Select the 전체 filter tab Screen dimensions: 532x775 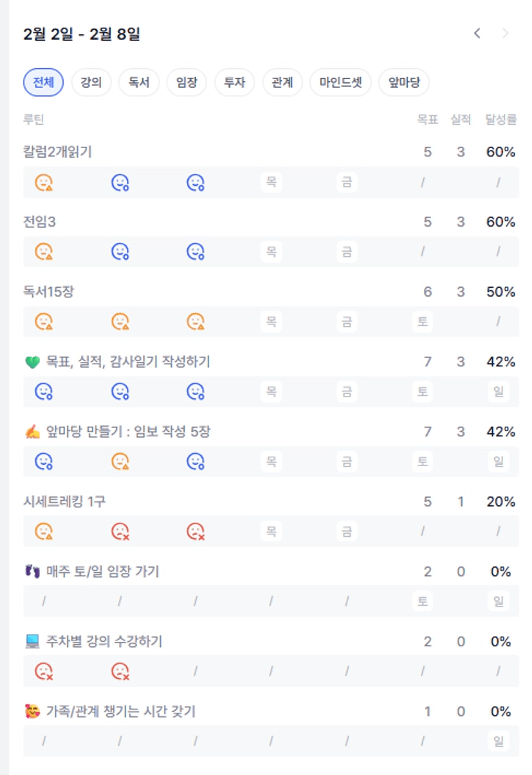click(43, 82)
